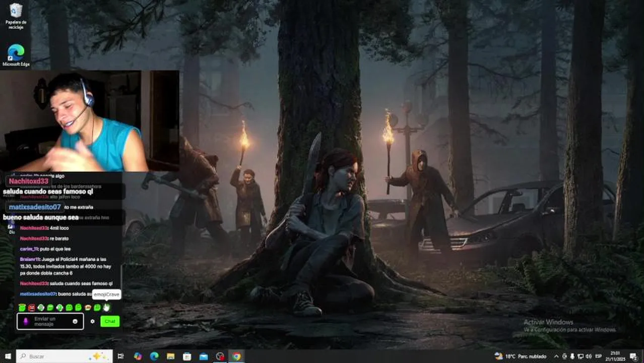The height and width of the screenshot is (363, 644).
Task: Click carim_11 message 'puto el que lee'
Action: pyautogui.click(x=55, y=249)
